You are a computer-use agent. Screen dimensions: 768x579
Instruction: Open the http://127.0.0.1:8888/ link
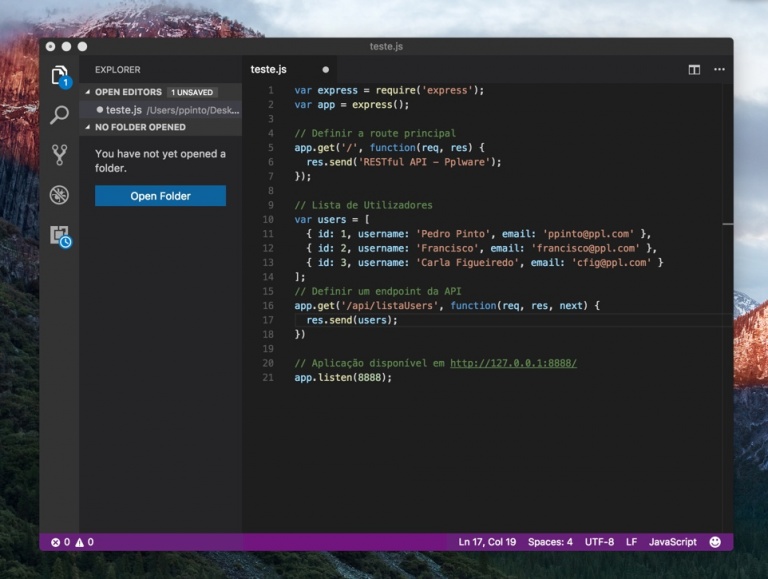(513, 363)
